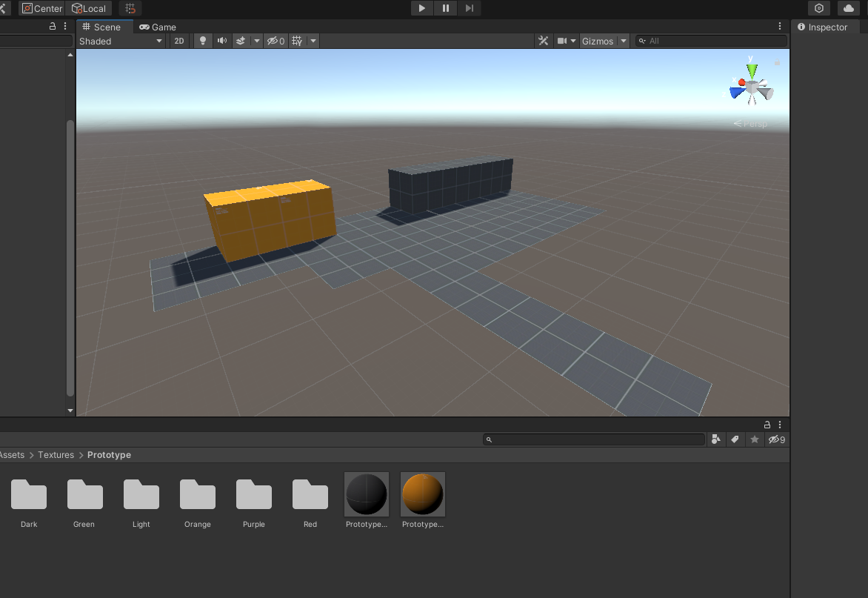
Task: Toggle grid snapping icon in the top toolbar
Action: point(130,8)
